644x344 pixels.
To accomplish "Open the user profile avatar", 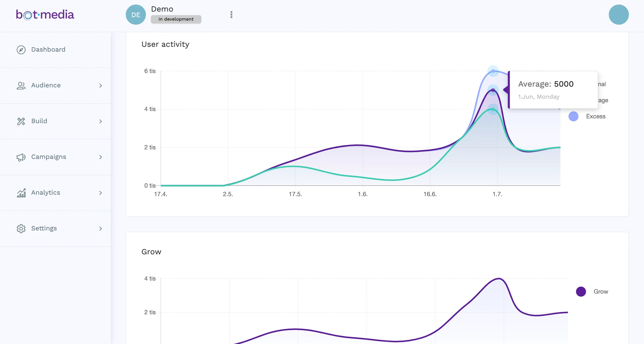I will (619, 15).
